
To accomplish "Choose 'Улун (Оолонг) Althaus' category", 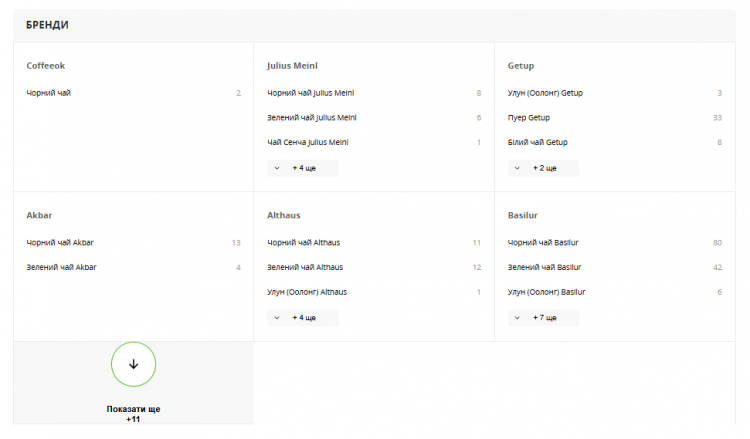I will [307, 292].
